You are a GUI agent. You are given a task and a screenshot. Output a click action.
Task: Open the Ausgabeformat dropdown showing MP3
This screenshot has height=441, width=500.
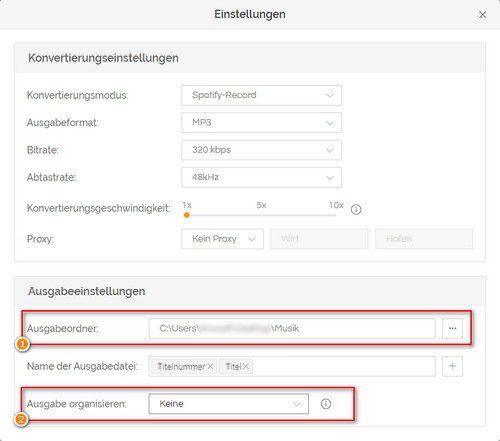pos(261,123)
